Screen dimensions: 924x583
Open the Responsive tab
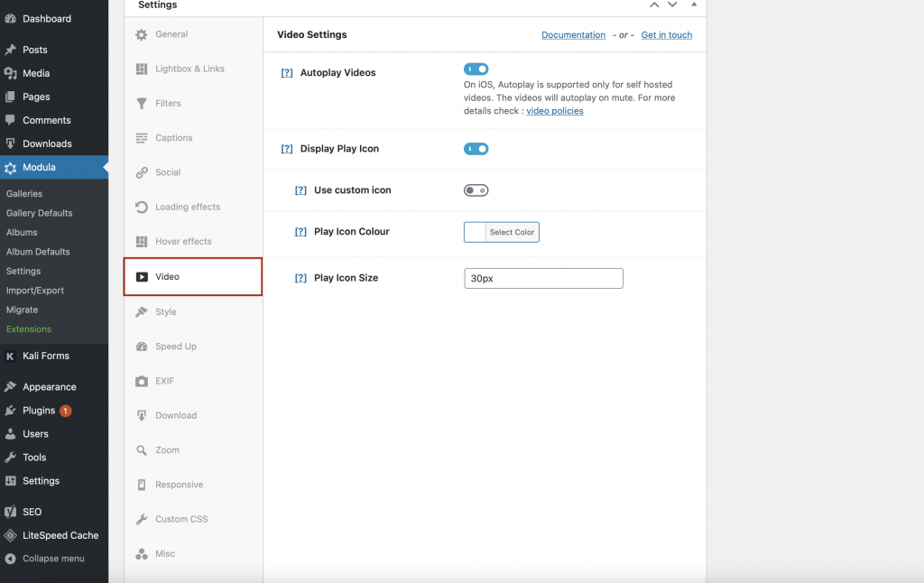(193, 485)
